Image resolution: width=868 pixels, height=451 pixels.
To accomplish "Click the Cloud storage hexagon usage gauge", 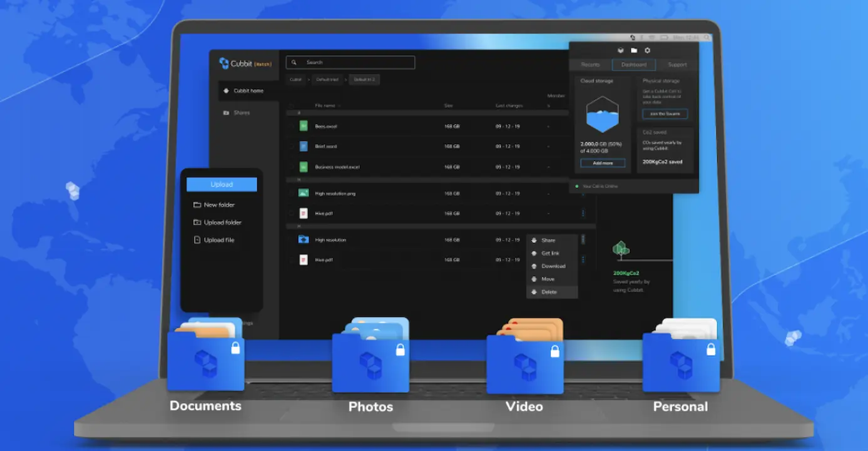I will 603,115.
